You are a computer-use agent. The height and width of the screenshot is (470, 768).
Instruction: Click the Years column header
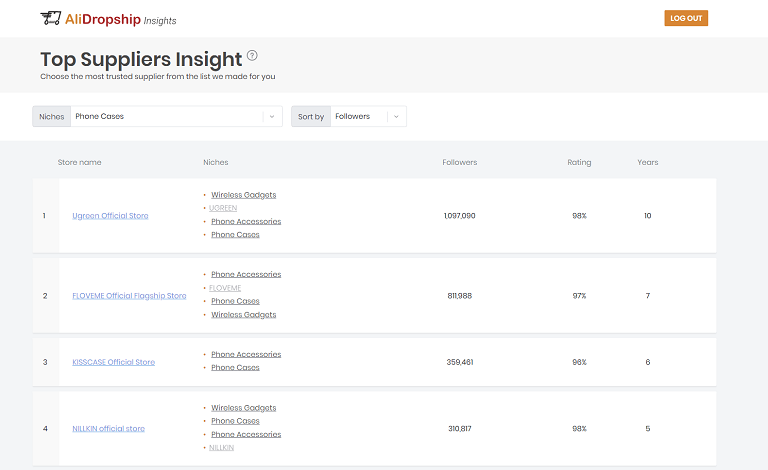648,162
